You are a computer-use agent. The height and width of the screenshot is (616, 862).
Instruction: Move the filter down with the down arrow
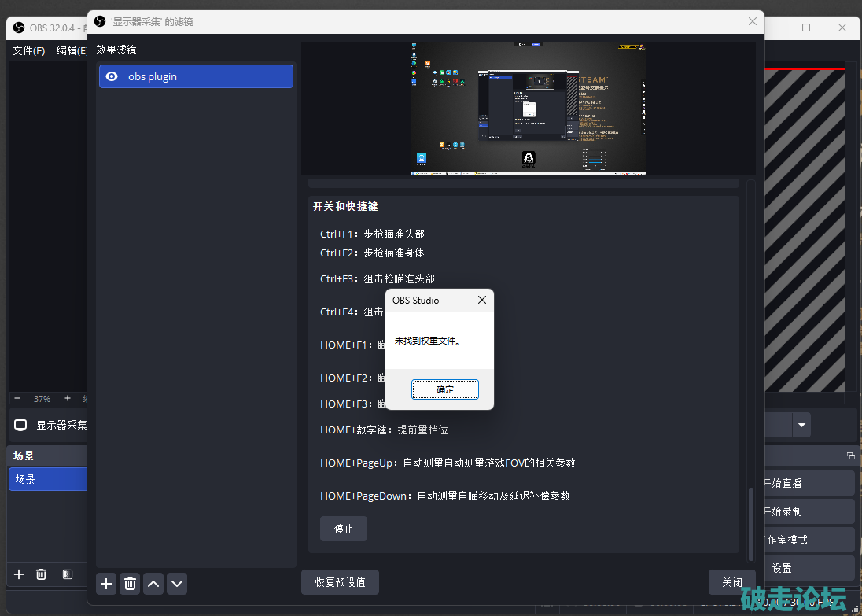coord(177,584)
